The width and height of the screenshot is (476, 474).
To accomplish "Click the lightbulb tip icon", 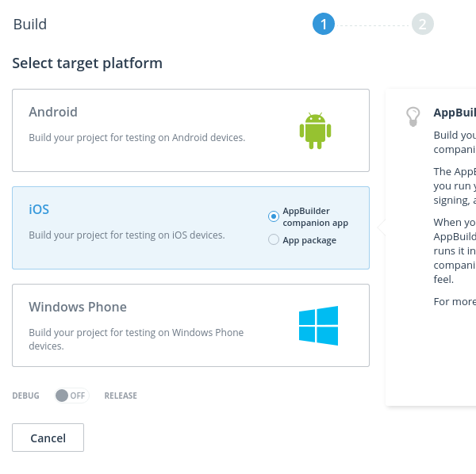I will point(413,117).
